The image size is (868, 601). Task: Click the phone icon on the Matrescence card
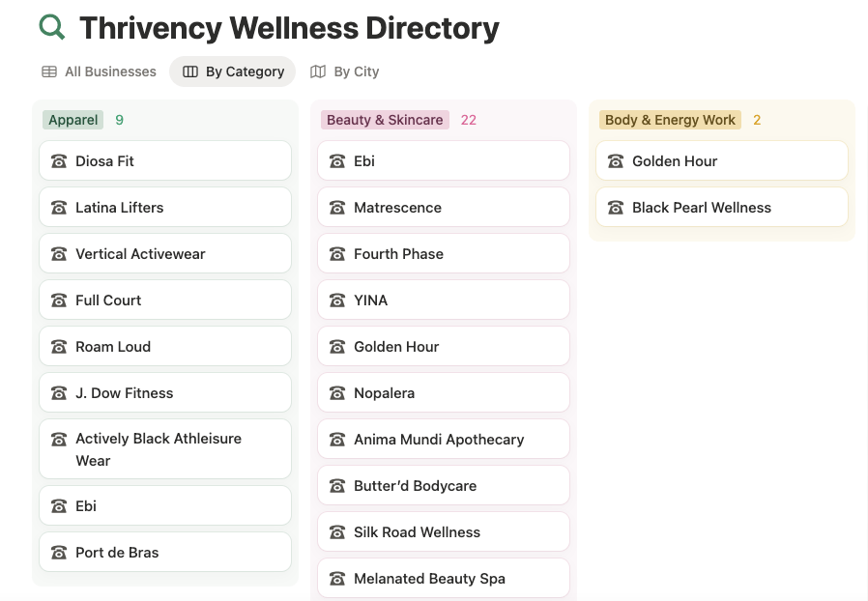(337, 208)
